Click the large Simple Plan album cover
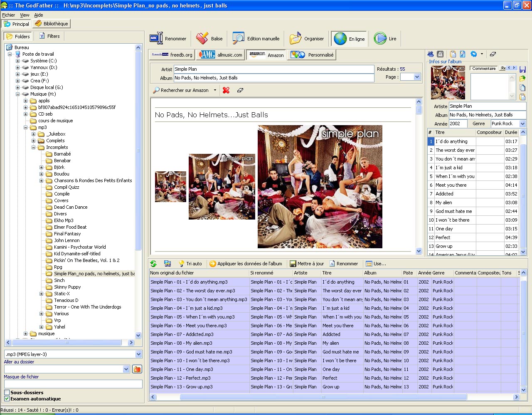Viewport: 532px width, 415px height. [320, 187]
